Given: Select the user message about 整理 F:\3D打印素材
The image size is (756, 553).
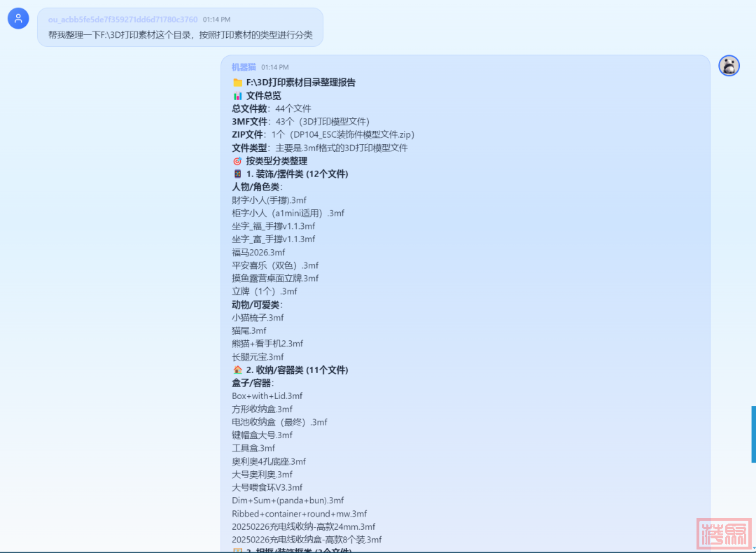Looking at the screenshot, I should click(x=180, y=34).
